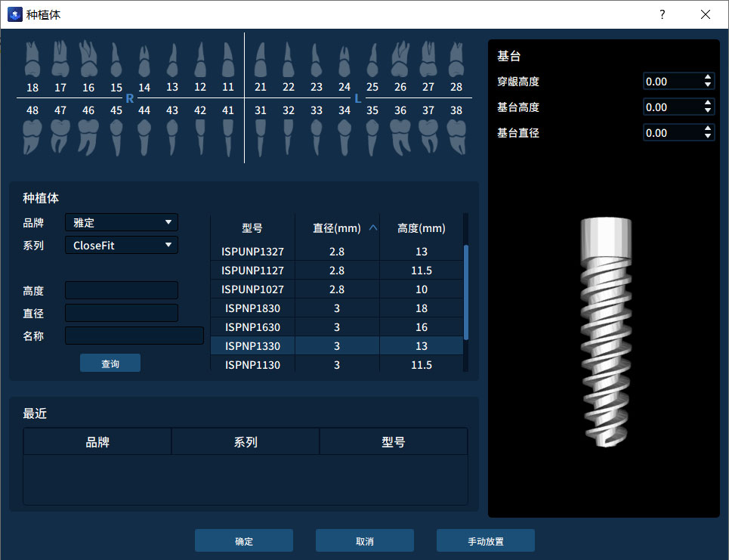This screenshot has height=560, width=729.
Task: Click the implant table vertical scrollbar
Action: pyautogui.click(x=466, y=292)
